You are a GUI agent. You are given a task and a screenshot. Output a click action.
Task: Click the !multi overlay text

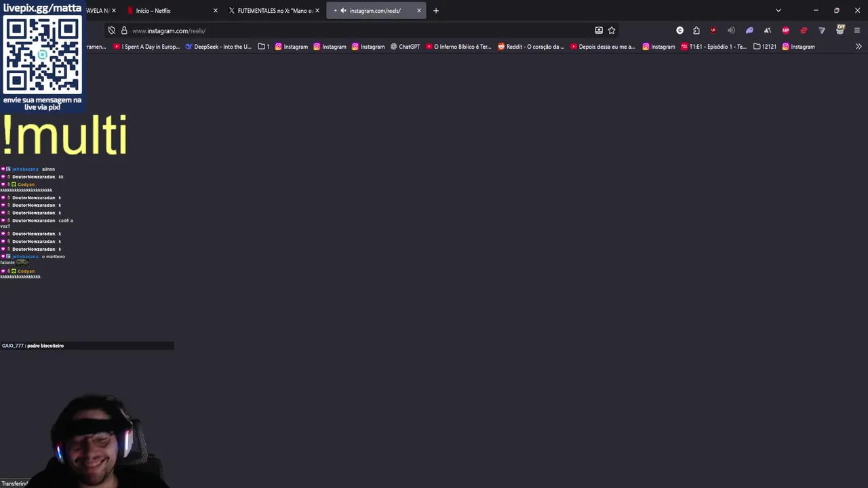[64, 134]
